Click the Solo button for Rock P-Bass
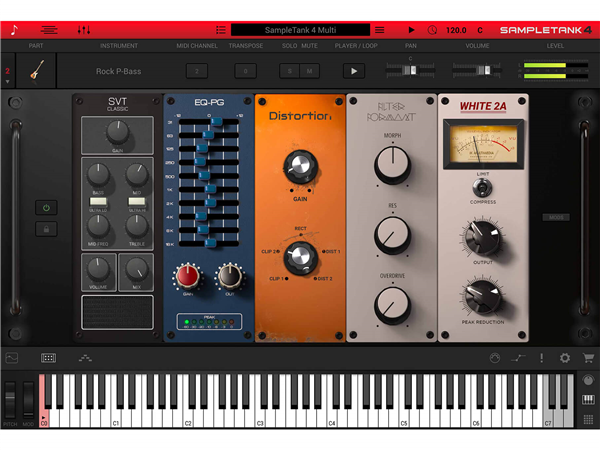Image resolution: width=600 pixels, height=450 pixels. [x=287, y=72]
